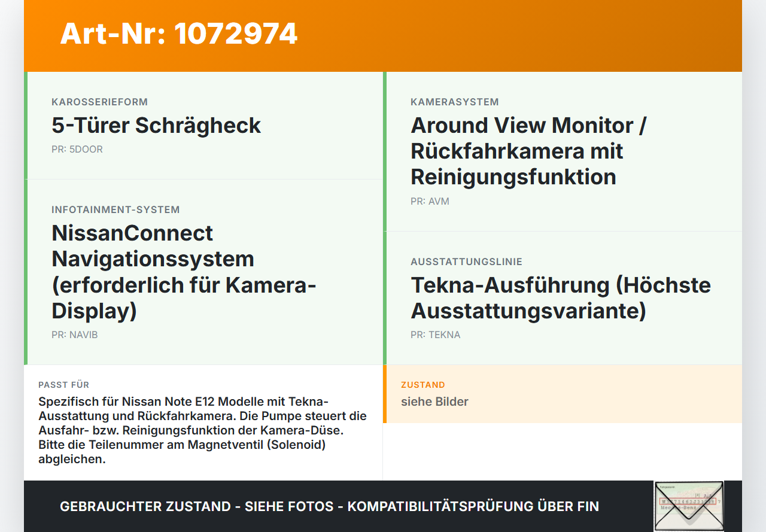Click the PR: 5DOOR code text
Image resolution: width=766 pixels, height=532 pixels.
point(77,149)
